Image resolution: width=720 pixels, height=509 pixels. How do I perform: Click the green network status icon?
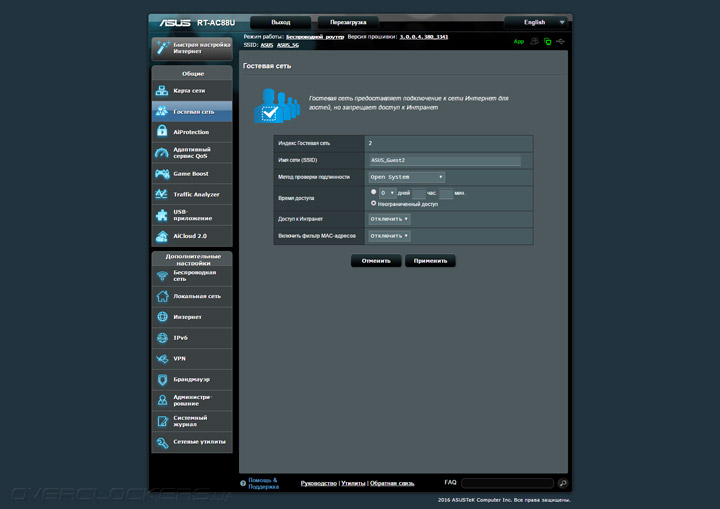coord(547,41)
